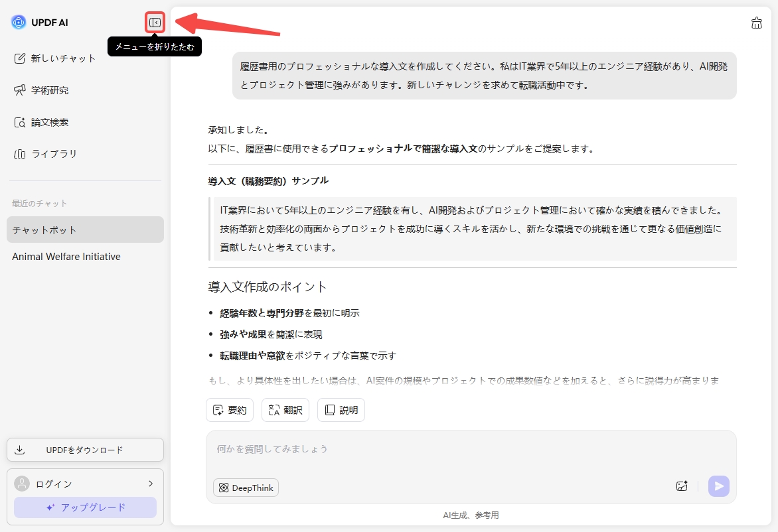The image size is (778, 532).
Task: Click UPDFをダウンロード button
Action: click(86, 450)
